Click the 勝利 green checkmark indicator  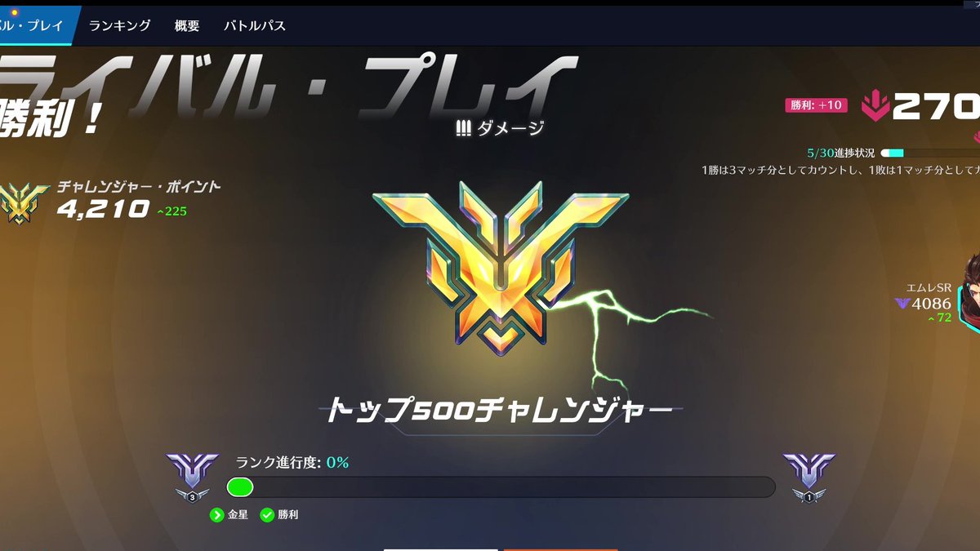point(267,515)
